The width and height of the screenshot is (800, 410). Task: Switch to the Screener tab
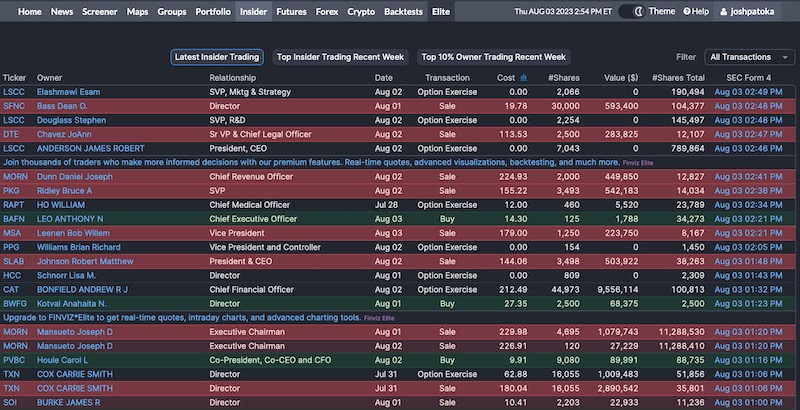tap(100, 12)
